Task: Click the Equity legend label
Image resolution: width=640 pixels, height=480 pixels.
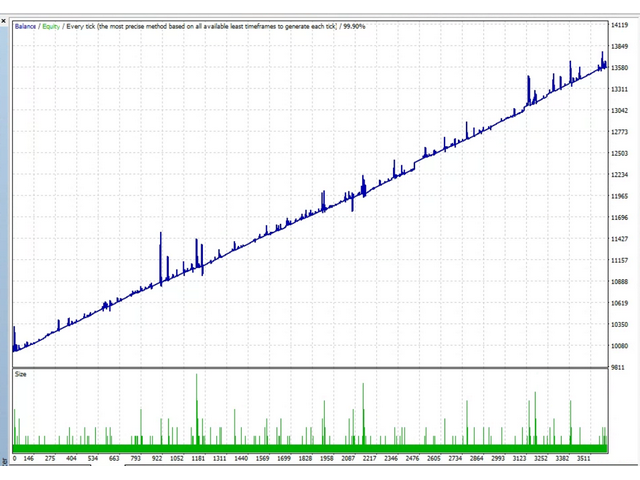Action: coord(52,25)
